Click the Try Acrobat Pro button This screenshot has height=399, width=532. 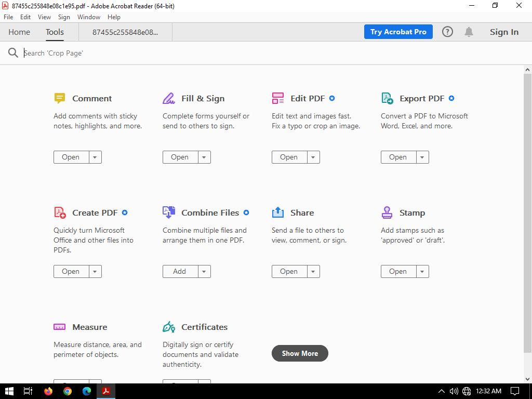(398, 32)
